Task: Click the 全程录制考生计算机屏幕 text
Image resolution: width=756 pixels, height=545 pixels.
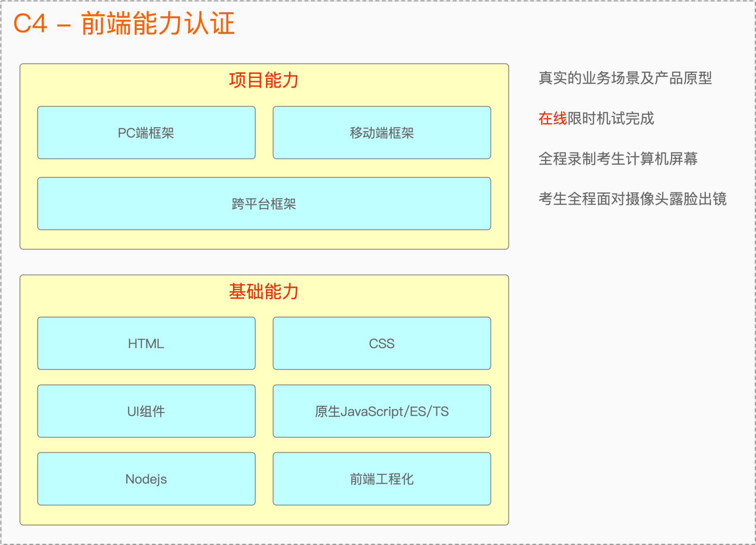Action: click(x=618, y=159)
